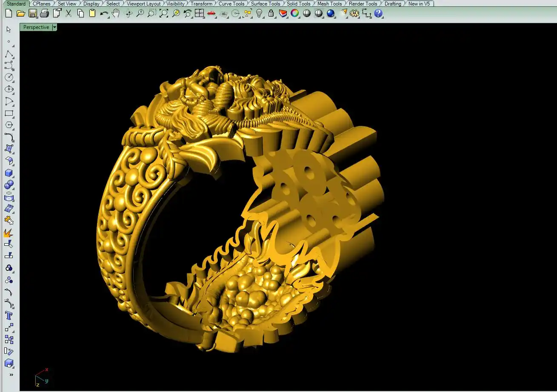Click the color wheel properties icon
Image resolution: width=557 pixels, height=392 pixels.
point(294,13)
